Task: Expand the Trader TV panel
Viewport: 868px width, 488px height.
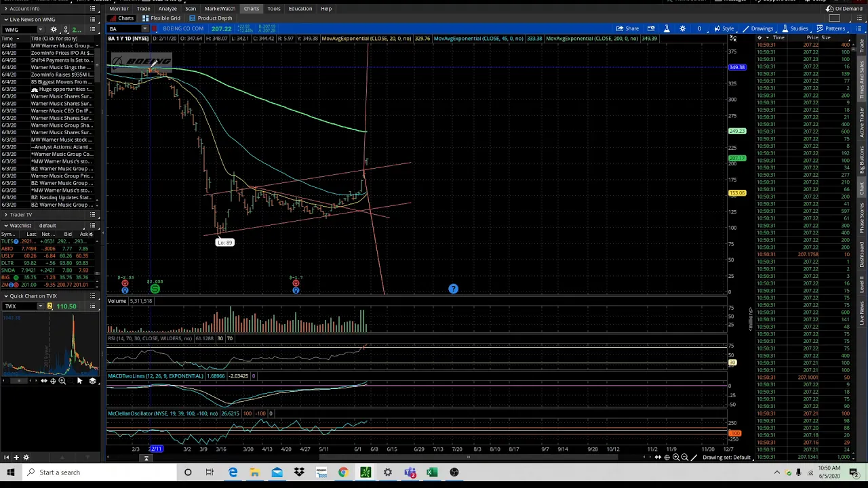Action: (5, 215)
